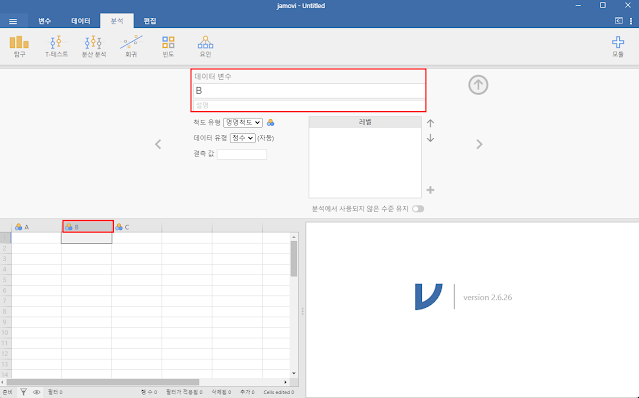Click the spreadsheet scroll right arrow
This screenshot has height=398, width=639.
(x=285, y=382)
